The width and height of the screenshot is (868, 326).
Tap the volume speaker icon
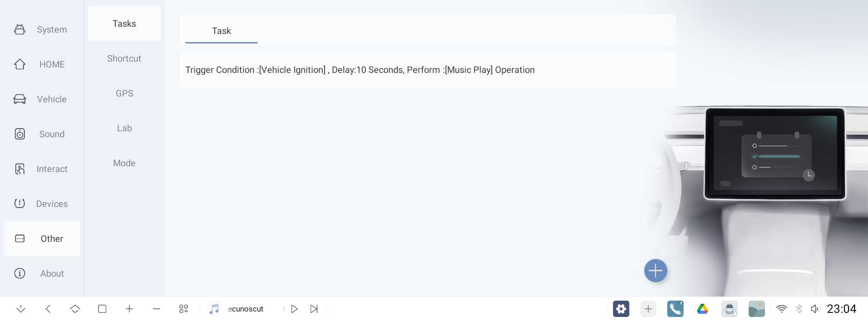(815, 309)
